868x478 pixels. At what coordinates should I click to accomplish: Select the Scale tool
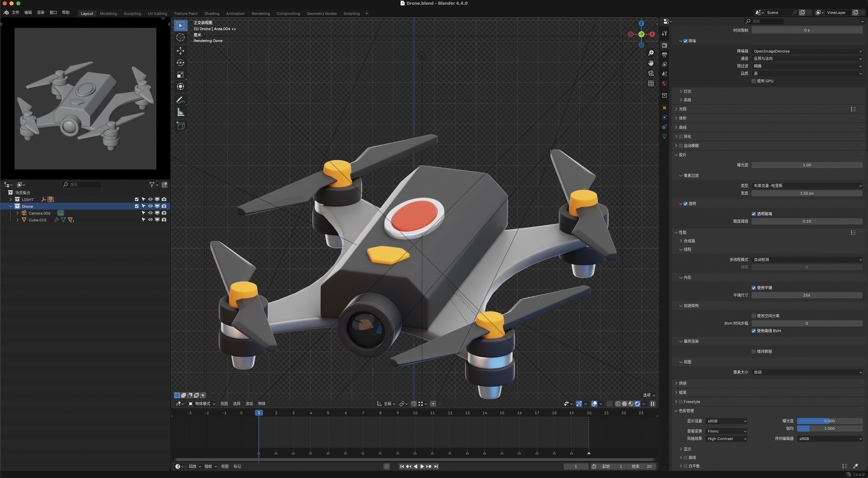click(180, 75)
